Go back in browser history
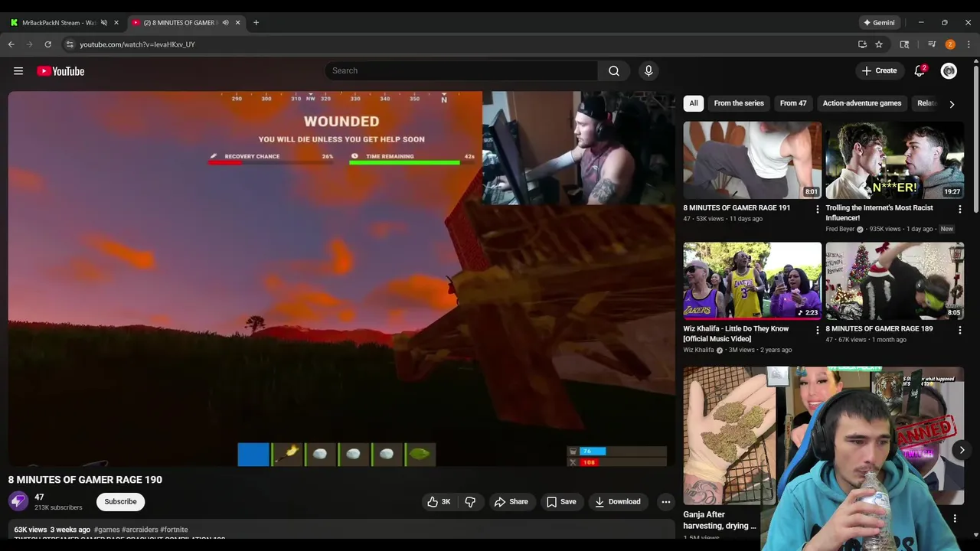Screen dimensions: 980x551 [11, 44]
